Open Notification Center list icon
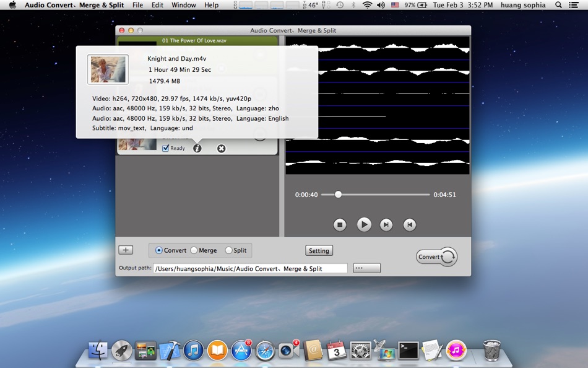 (573, 5)
